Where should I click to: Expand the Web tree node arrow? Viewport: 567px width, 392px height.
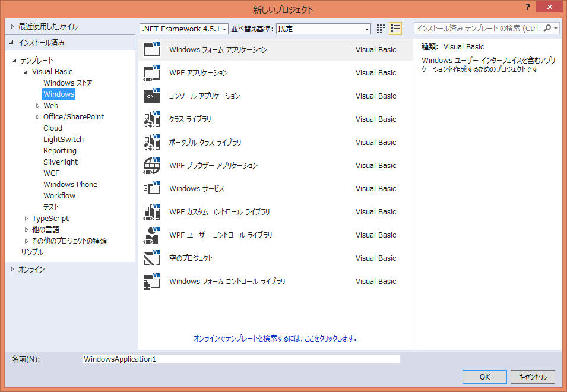click(37, 106)
